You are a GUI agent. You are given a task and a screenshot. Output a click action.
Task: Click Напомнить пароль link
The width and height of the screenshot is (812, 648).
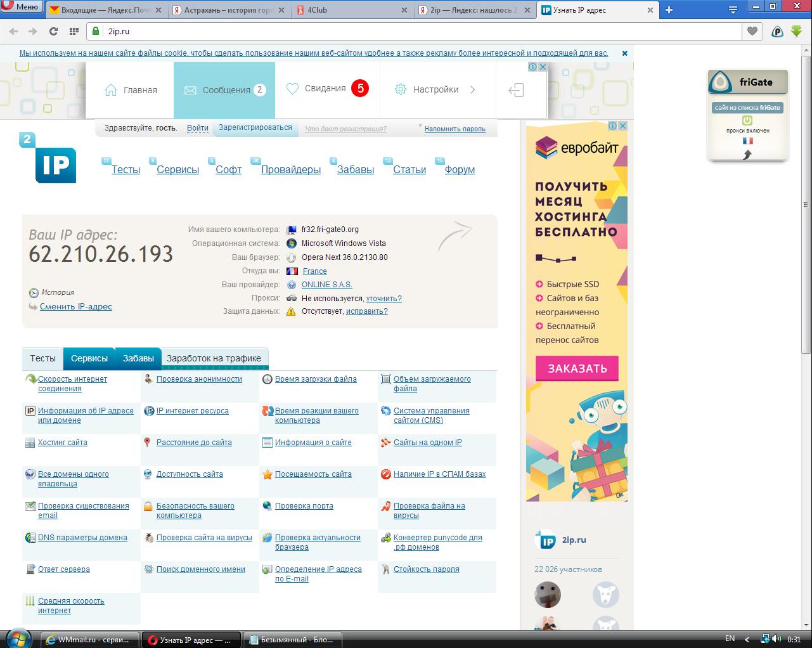coord(455,129)
